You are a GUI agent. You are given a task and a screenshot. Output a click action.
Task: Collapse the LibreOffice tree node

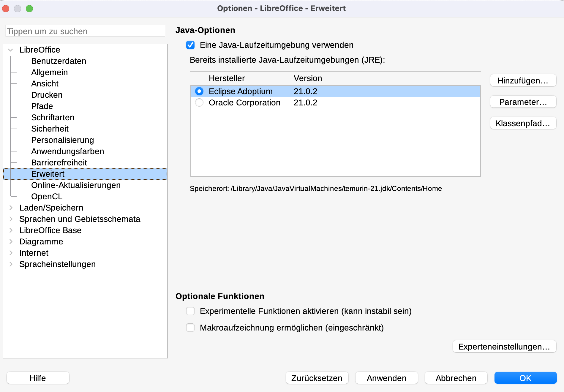11,50
